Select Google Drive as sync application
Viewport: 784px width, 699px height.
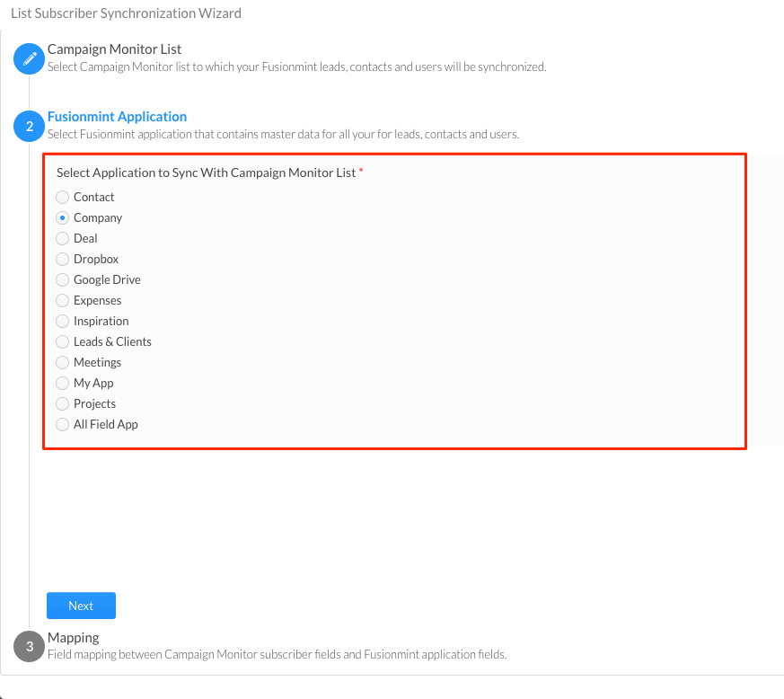click(62, 279)
